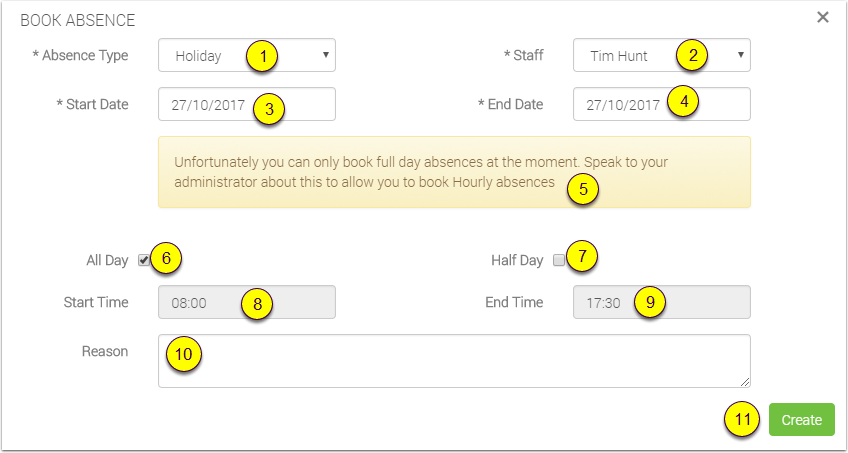
Task: Enable the Half Day checkbox
Action: tap(559, 260)
